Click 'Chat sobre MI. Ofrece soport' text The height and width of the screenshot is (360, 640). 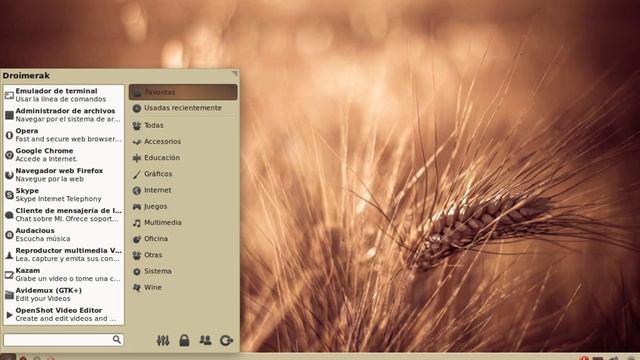point(67,219)
